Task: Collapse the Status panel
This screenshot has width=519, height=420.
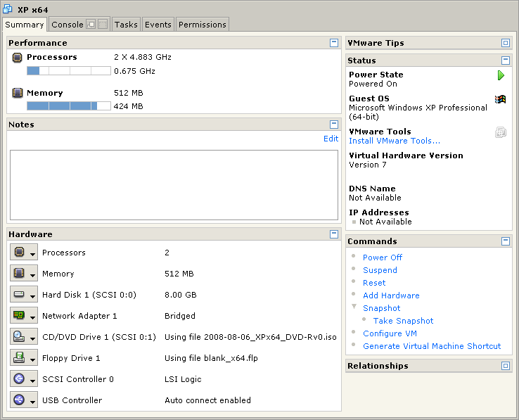Action: [x=506, y=61]
